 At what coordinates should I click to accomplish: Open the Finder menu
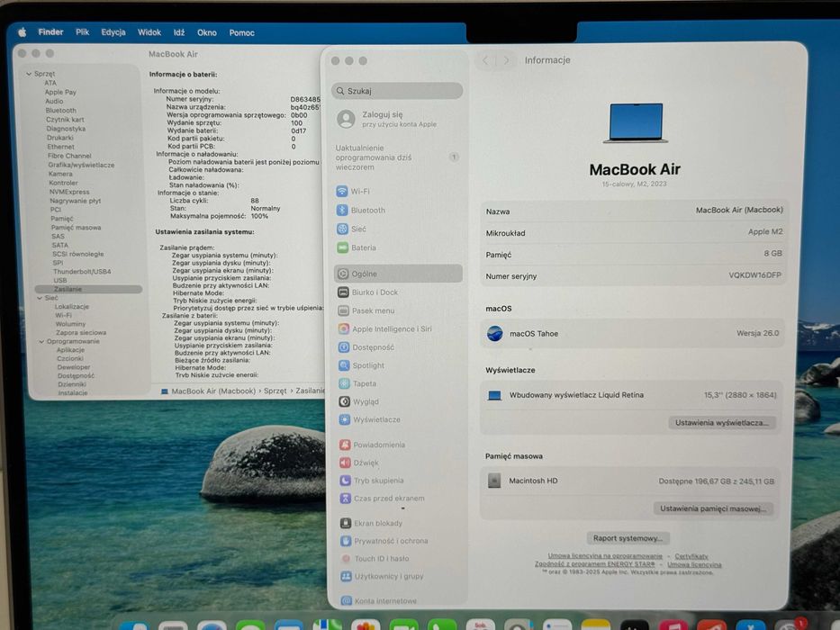pyautogui.click(x=51, y=32)
